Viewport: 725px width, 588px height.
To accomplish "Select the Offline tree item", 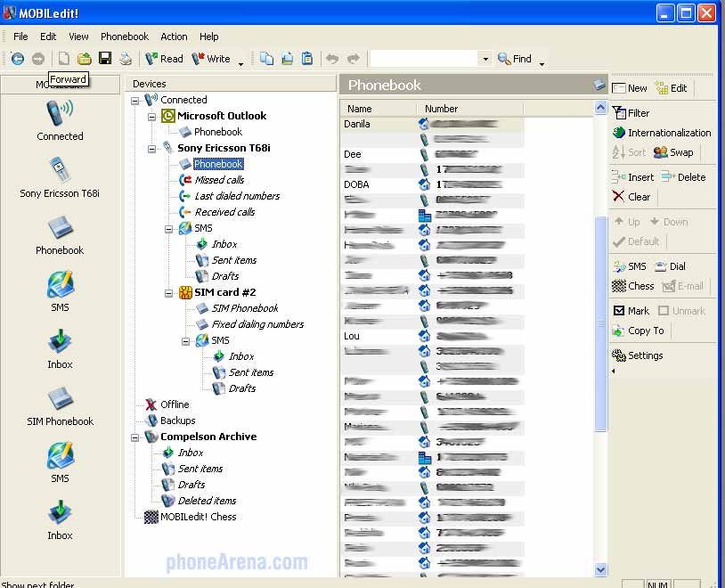I will click(175, 404).
